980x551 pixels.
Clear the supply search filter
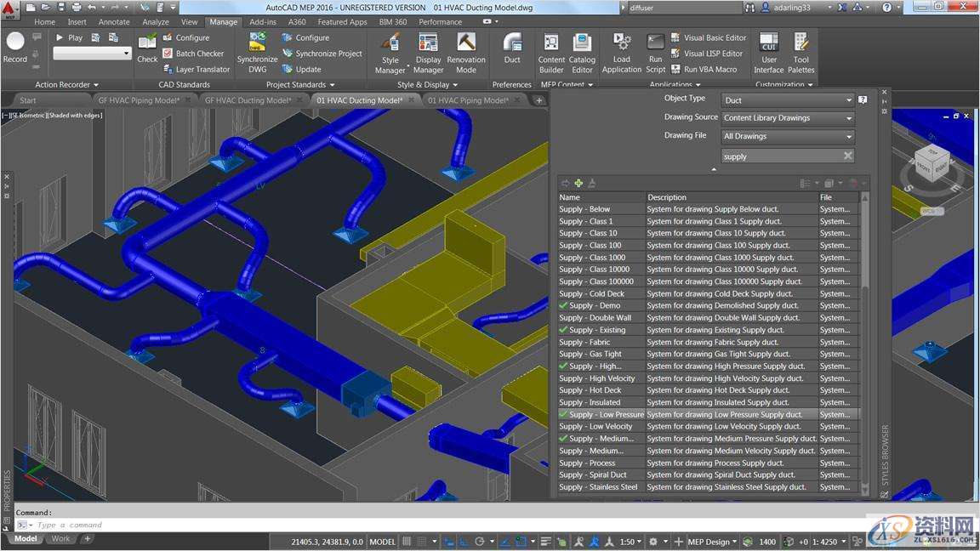847,156
